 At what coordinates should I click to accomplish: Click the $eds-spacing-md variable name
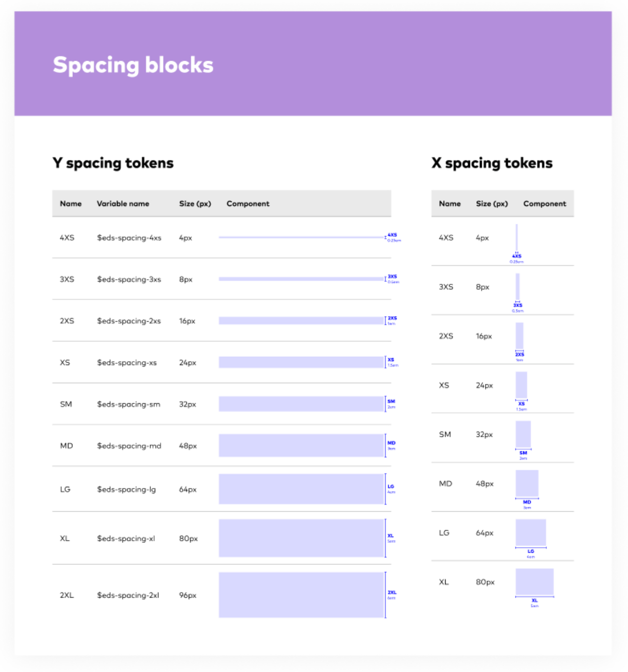click(129, 446)
